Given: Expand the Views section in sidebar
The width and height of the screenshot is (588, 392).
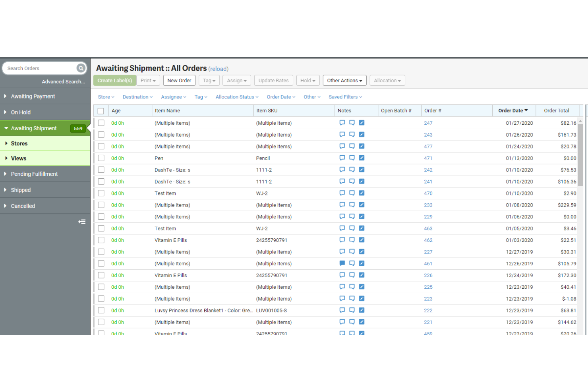Looking at the screenshot, I should click(x=45, y=158).
